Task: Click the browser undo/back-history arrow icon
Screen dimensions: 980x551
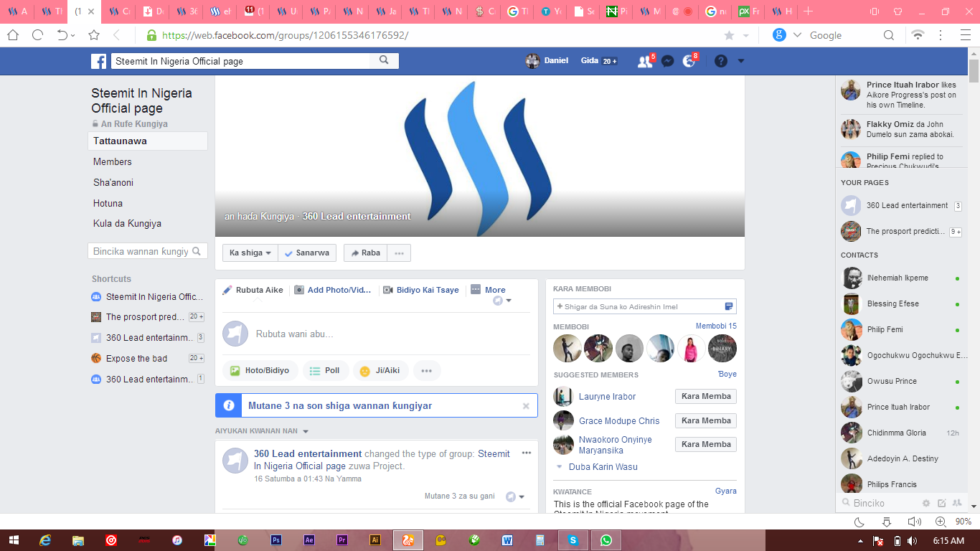Action: pos(63,34)
